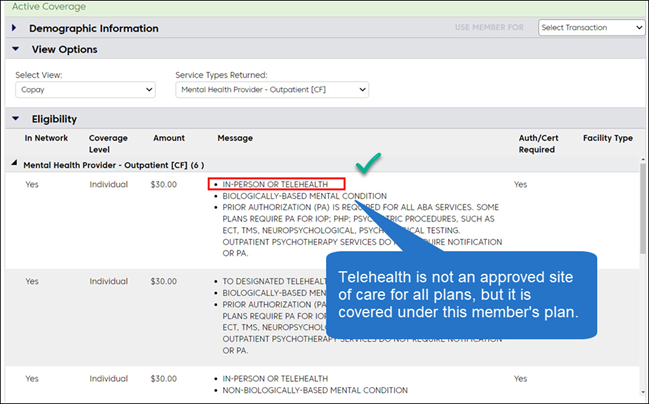This screenshot has height=404, width=649.
Task: Click the Auth/Cert Required column header
Action: [538, 144]
